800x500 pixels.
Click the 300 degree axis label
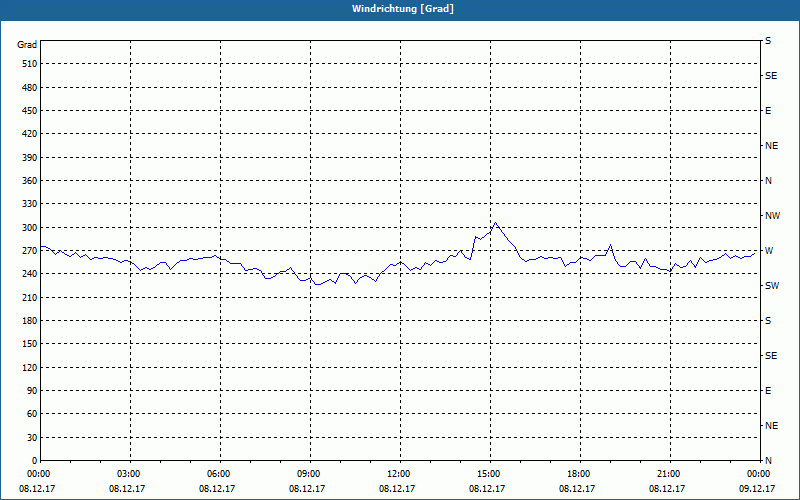pyautogui.click(x=30, y=228)
